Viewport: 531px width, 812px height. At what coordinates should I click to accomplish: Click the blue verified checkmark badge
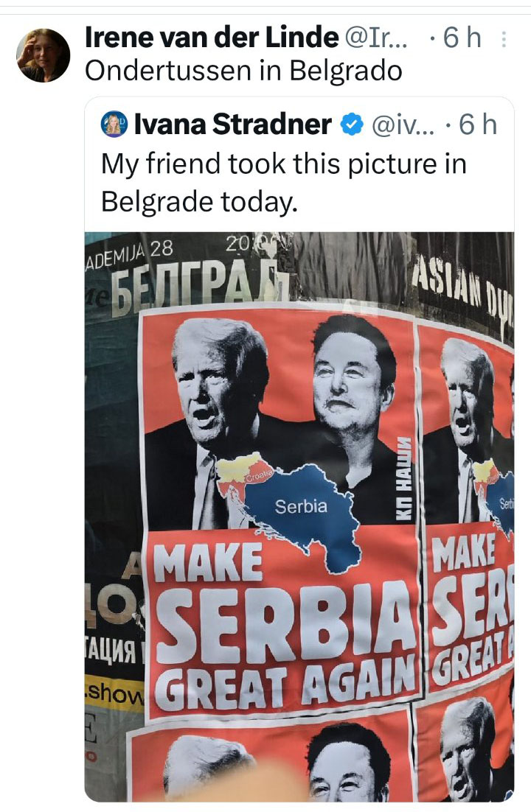352,125
